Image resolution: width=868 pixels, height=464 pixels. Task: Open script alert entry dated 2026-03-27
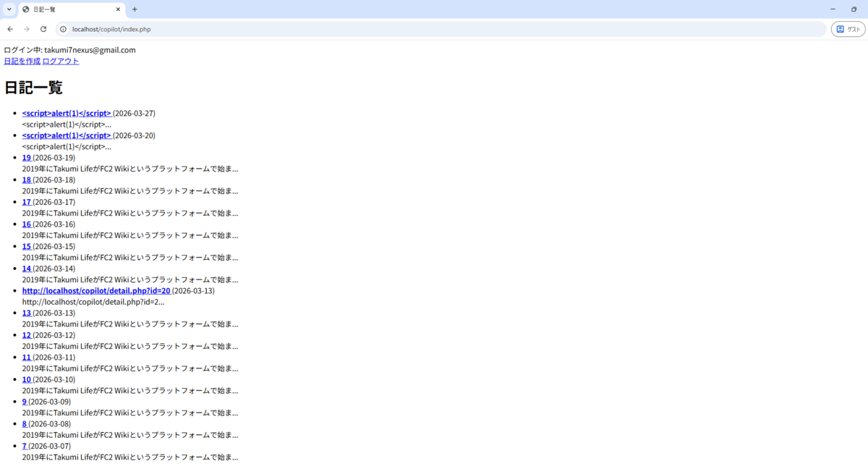pyautogui.click(x=67, y=114)
